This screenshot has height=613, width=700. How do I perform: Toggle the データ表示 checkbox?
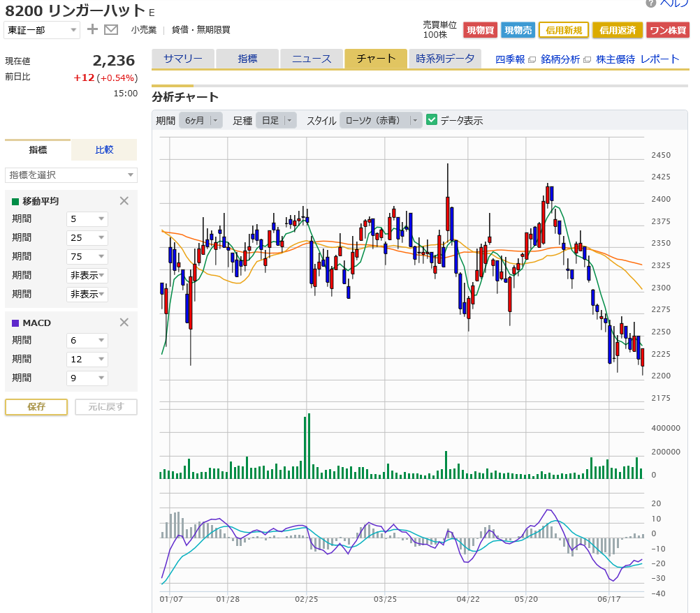pyautogui.click(x=431, y=120)
